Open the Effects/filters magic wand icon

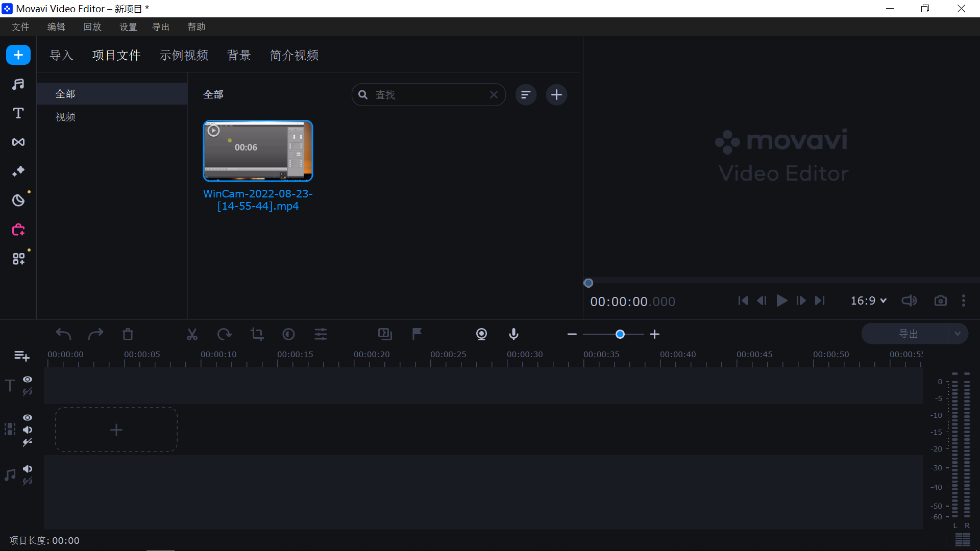point(18,171)
